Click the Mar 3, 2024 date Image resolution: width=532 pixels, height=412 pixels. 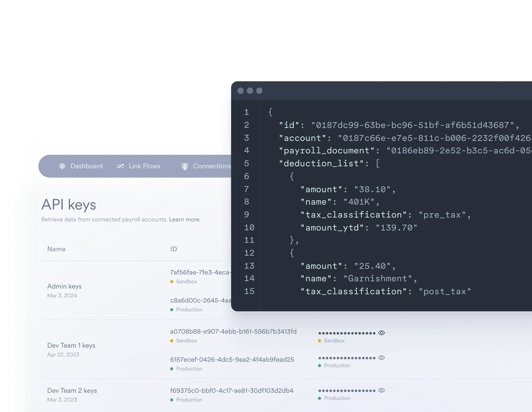[x=62, y=295]
